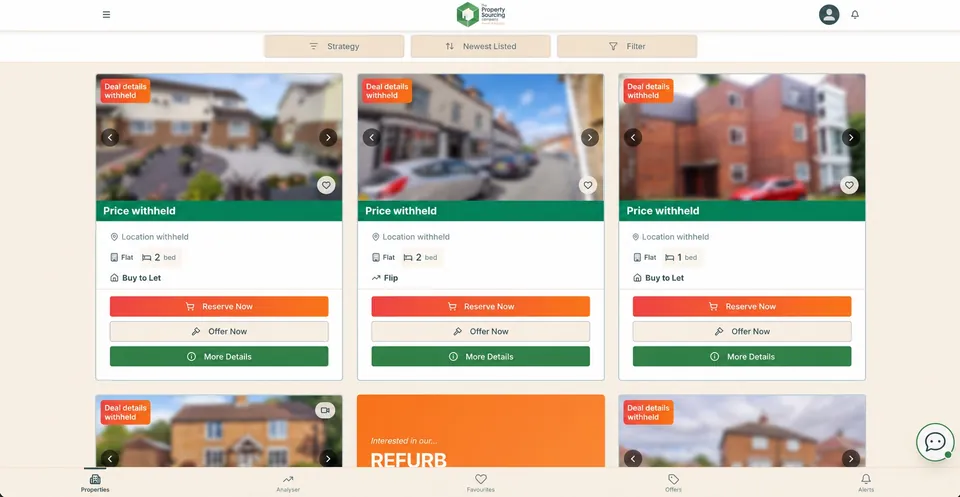Click Deal details withheld badge on first flat
Viewport: 960px width, 497px height.
tap(126, 91)
